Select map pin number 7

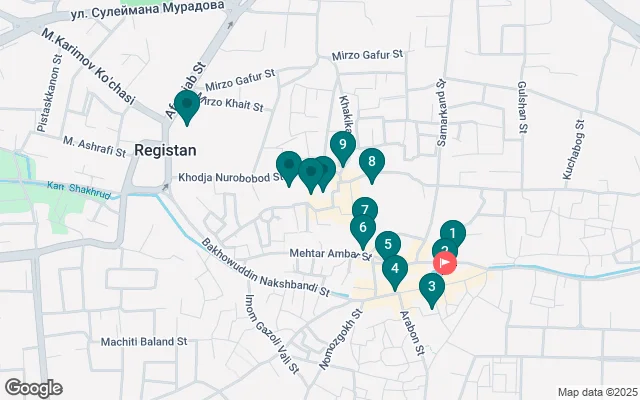tap(365, 211)
